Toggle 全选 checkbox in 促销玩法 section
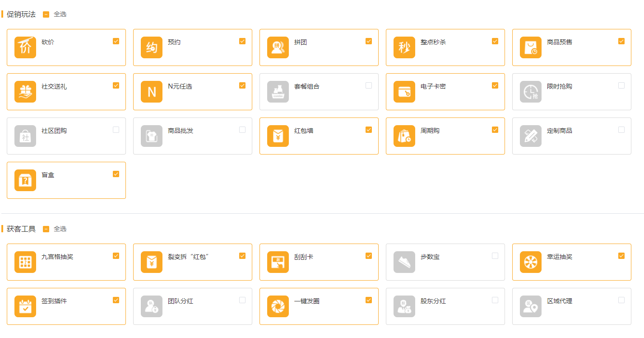The image size is (644, 338). click(46, 14)
